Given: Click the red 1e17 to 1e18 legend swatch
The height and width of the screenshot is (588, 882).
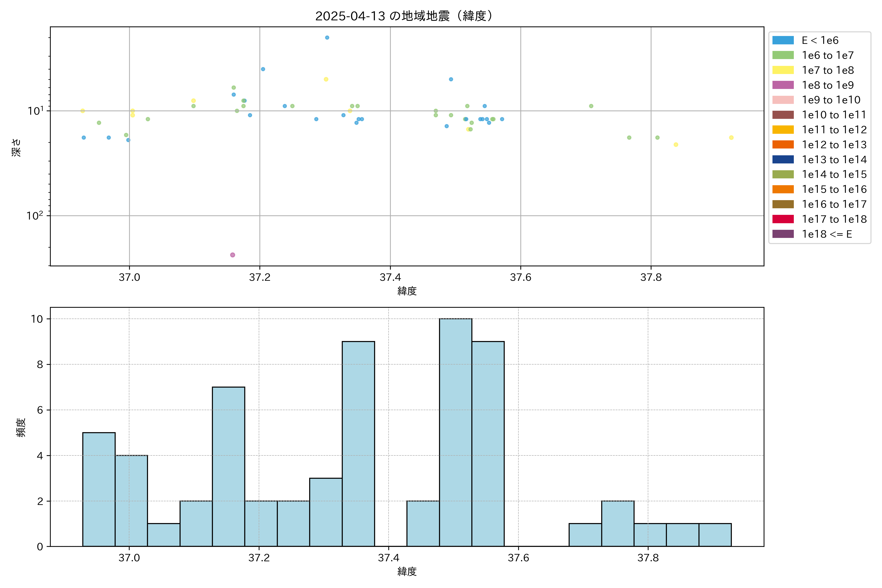Looking at the screenshot, I should coord(783,219).
